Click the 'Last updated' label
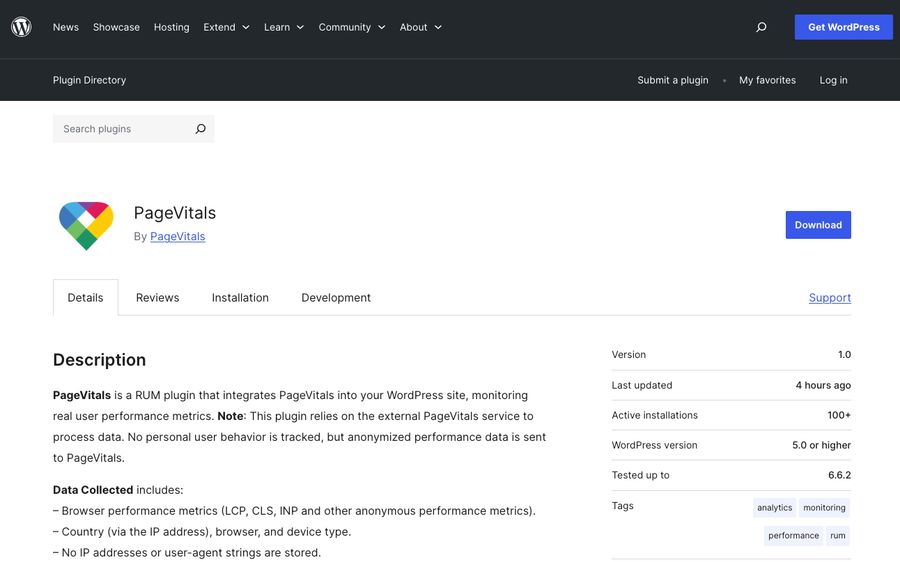The width and height of the screenshot is (900, 562). pos(642,385)
